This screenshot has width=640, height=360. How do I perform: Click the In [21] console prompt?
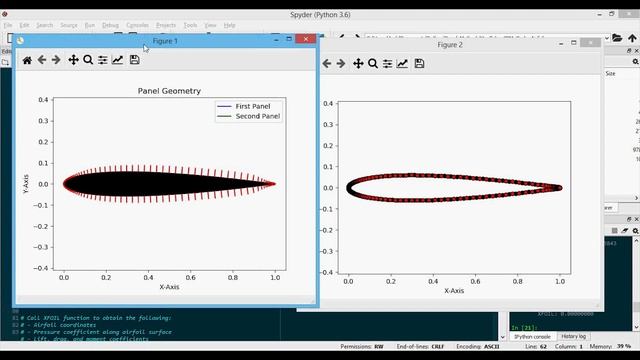pyautogui.click(x=524, y=328)
